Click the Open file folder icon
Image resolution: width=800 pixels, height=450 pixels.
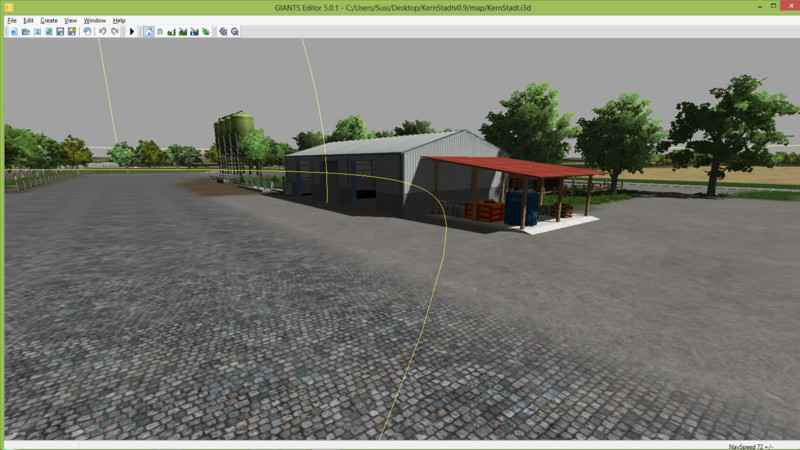(x=25, y=31)
